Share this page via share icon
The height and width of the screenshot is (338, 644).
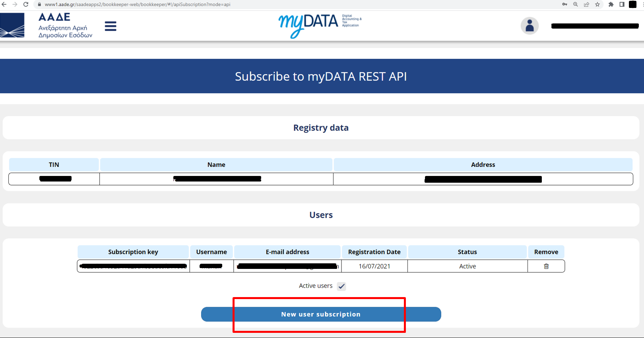pos(586,4)
